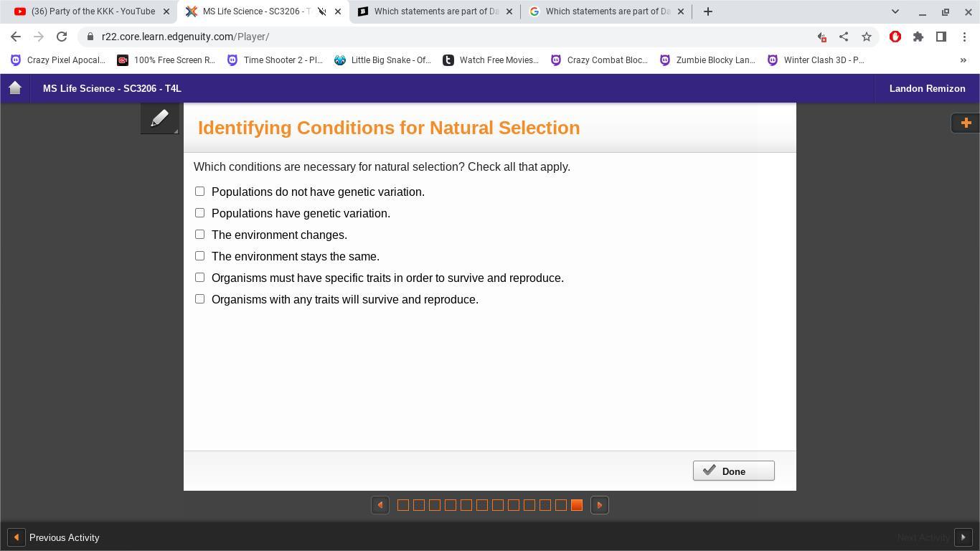Bookmark this page with the star icon
The image size is (980, 551).
click(x=867, y=37)
